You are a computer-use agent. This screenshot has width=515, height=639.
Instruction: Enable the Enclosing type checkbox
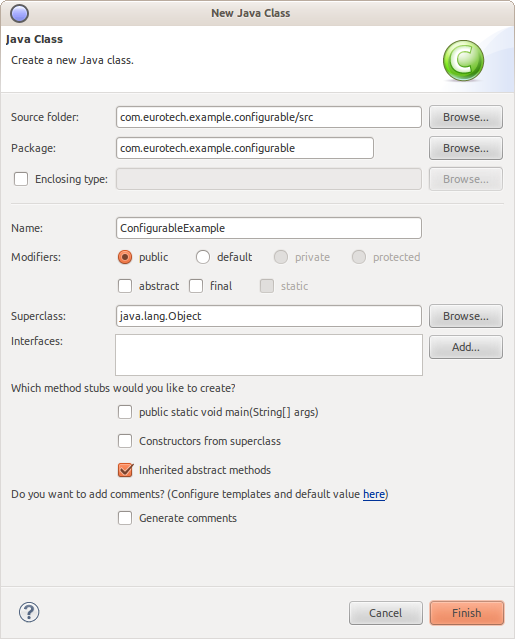point(21,179)
